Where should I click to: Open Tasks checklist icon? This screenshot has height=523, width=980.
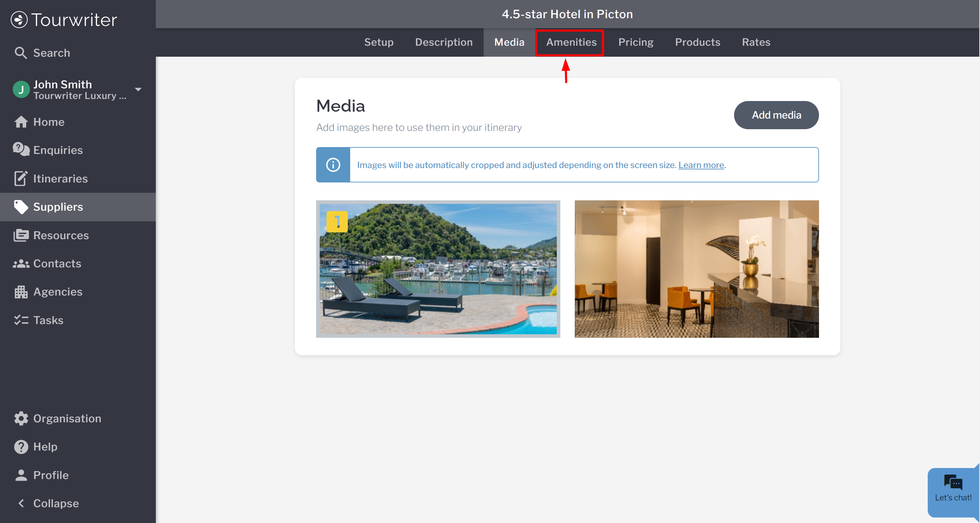pos(21,320)
